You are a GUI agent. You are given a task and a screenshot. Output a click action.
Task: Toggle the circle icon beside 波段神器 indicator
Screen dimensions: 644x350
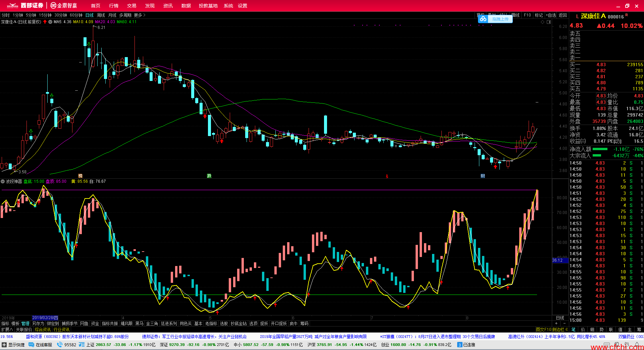(3, 181)
